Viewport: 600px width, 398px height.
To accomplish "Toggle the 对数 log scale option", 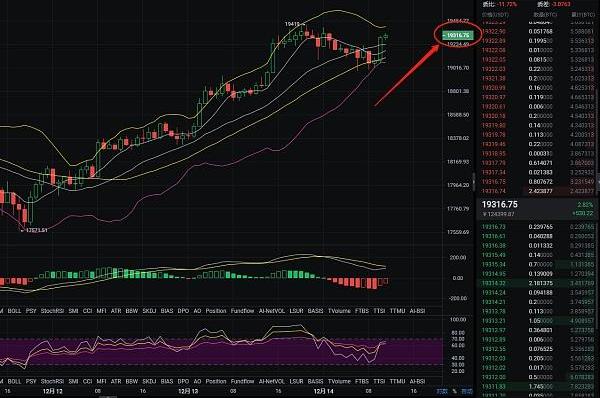I will point(442,391).
